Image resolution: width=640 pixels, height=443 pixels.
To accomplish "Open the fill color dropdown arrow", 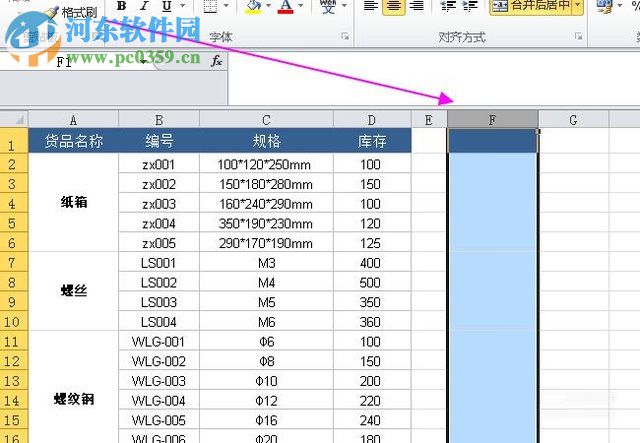I will (268, 6).
